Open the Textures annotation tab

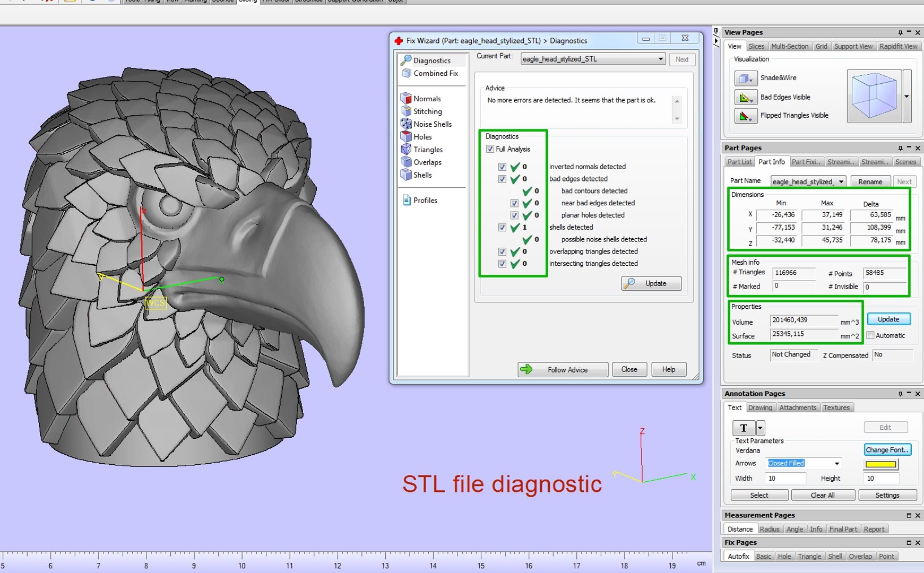point(836,407)
